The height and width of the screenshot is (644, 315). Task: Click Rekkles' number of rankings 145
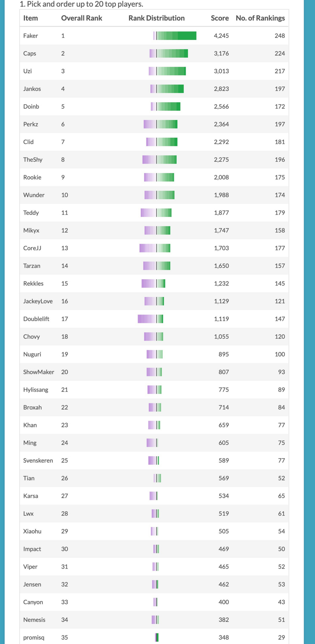tap(280, 284)
